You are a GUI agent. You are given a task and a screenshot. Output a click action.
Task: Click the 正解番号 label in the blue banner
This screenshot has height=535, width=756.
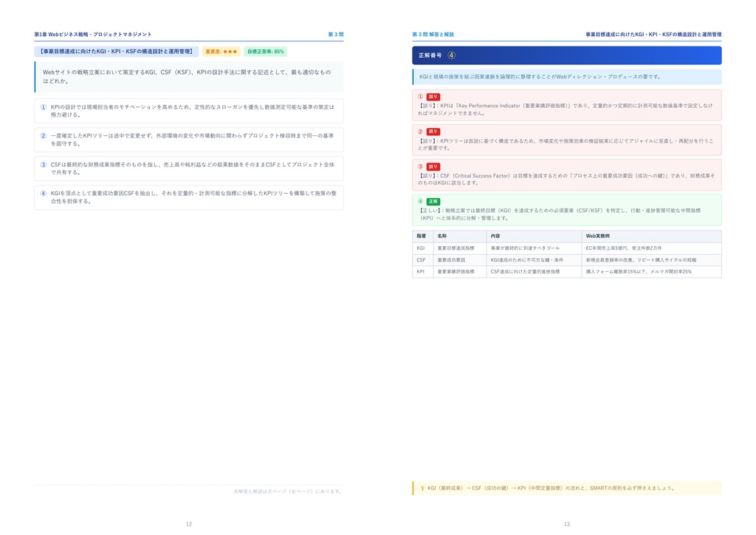point(430,55)
